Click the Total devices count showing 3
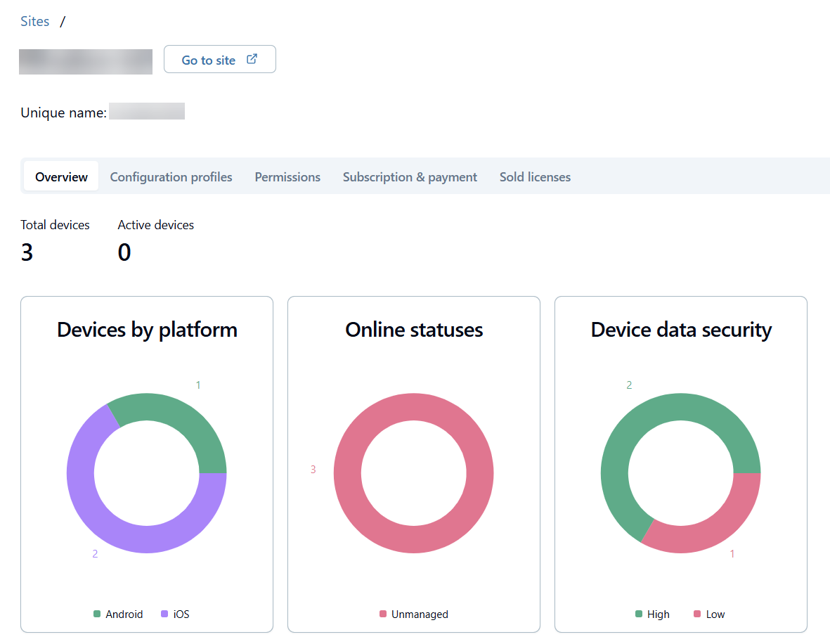Viewport: 830px width, 644px height. (27, 252)
